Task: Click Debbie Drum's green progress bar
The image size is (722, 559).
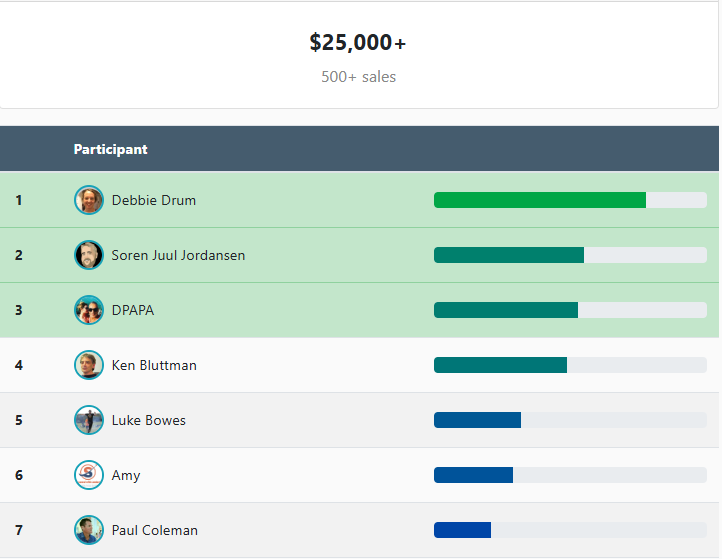Action: 540,200
